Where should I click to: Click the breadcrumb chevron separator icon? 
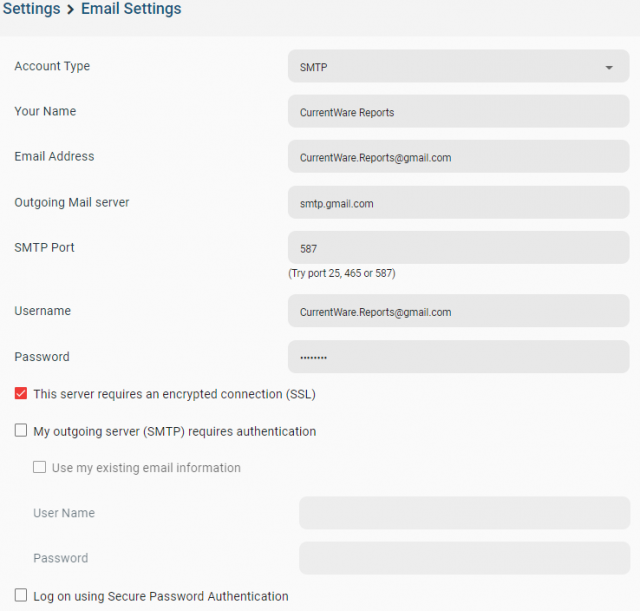71,9
